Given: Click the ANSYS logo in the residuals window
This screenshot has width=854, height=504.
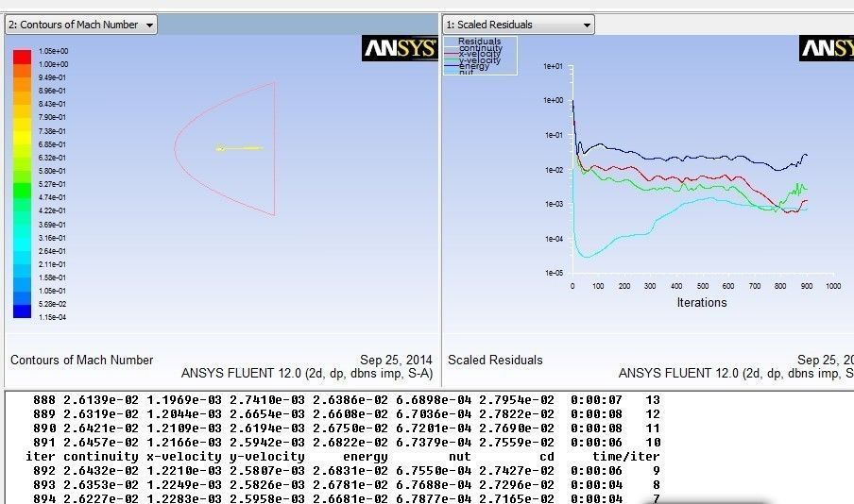Looking at the screenshot, I should tap(827, 48).
